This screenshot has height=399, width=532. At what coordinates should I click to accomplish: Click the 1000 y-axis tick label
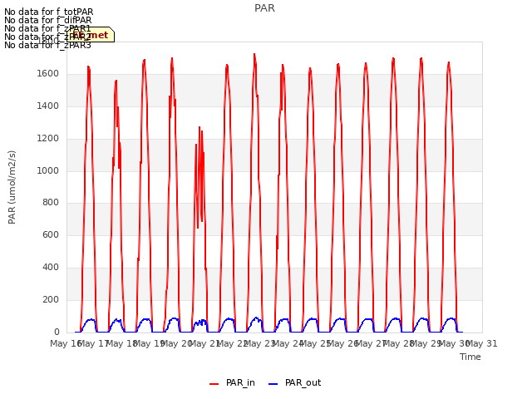click(48, 170)
